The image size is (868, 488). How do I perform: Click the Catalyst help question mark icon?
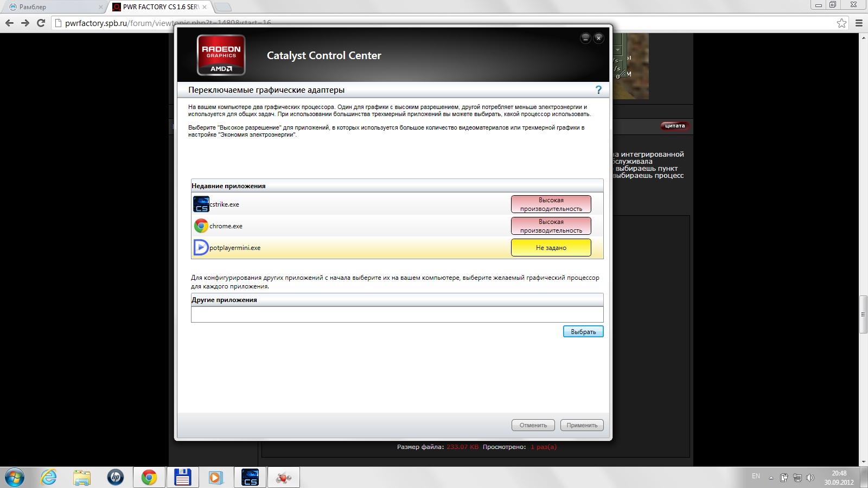(x=598, y=90)
